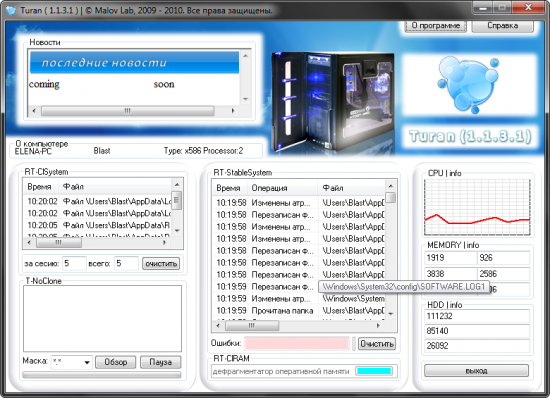Click 'Время' column header in RT-StableSystem
The image size is (550, 398).
tap(230, 188)
